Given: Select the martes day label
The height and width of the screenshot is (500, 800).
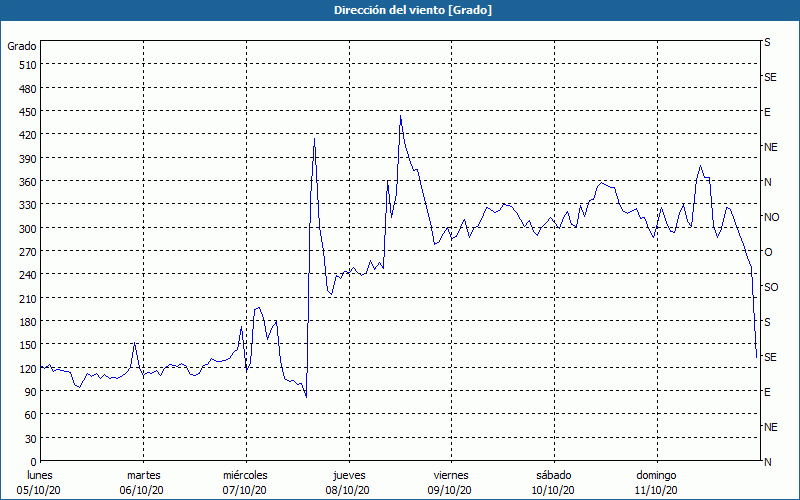Looking at the screenshot, I should tap(143, 476).
